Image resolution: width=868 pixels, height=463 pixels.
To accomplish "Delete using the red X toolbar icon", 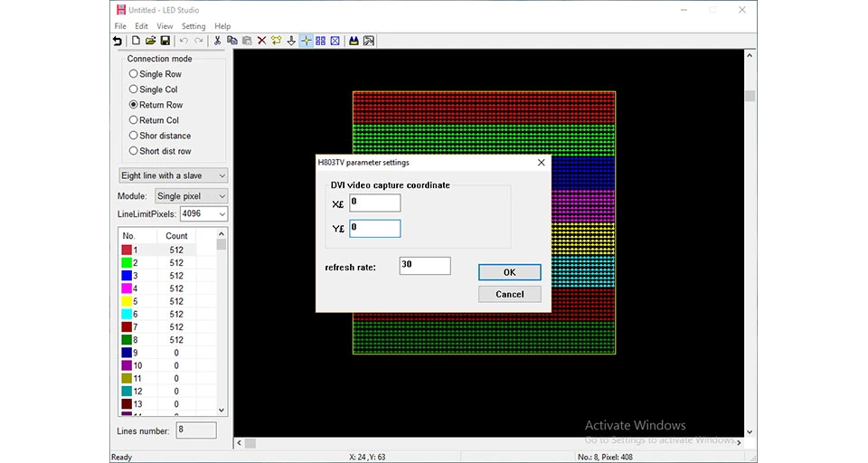I will pyautogui.click(x=261, y=41).
